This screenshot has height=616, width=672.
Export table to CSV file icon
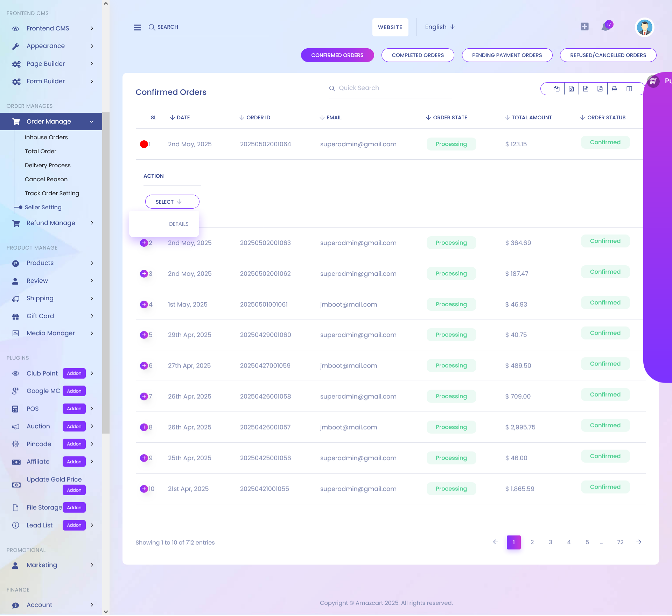point(586,89)
